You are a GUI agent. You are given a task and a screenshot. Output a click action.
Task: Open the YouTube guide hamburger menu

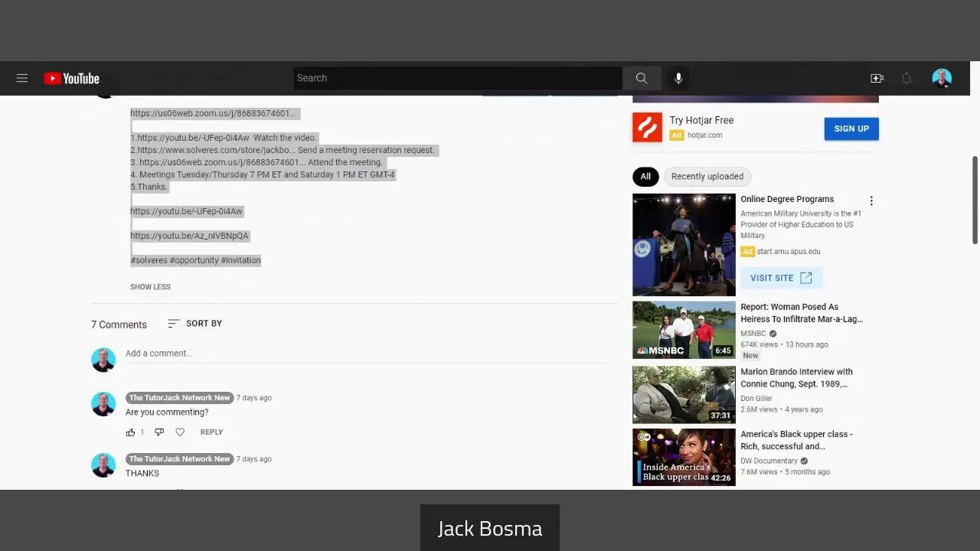pos(22,78)
